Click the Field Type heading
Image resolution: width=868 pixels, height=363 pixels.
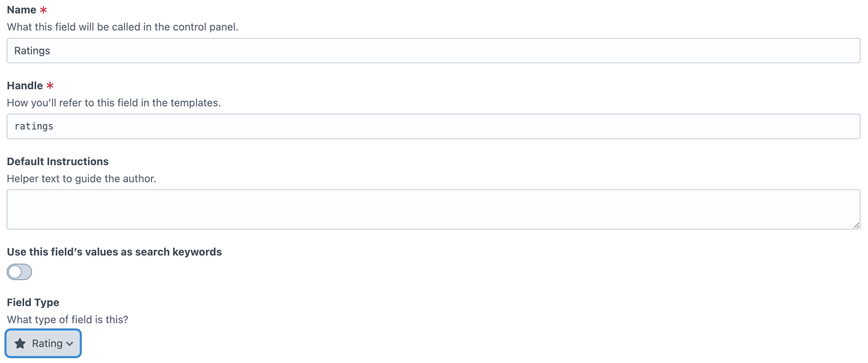pyautogui.click(x=32, y=302)
